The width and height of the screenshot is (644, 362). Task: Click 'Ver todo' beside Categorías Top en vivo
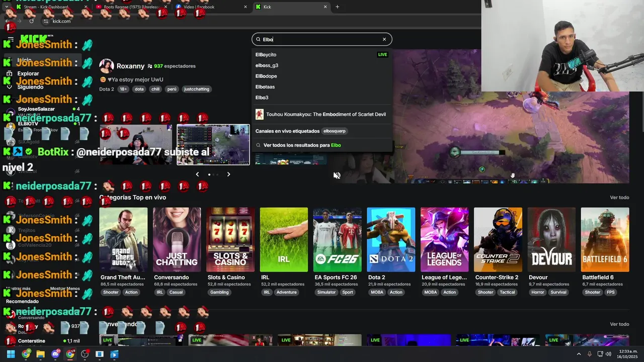(x=619, y=198)
